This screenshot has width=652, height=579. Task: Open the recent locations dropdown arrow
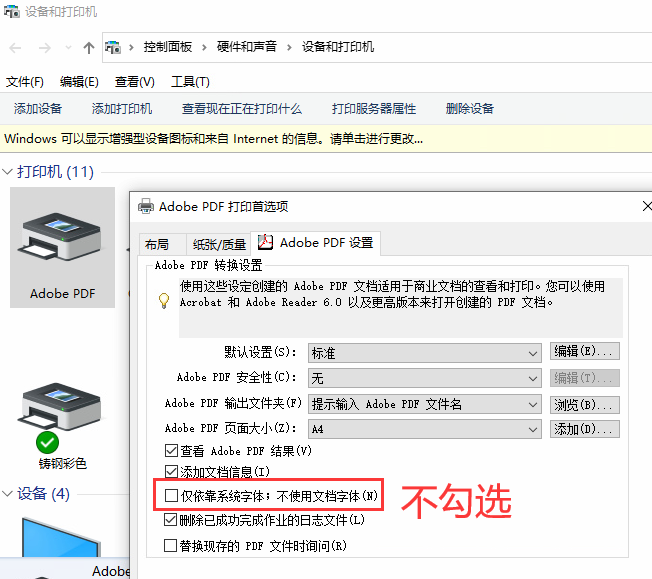click(68, 48)
